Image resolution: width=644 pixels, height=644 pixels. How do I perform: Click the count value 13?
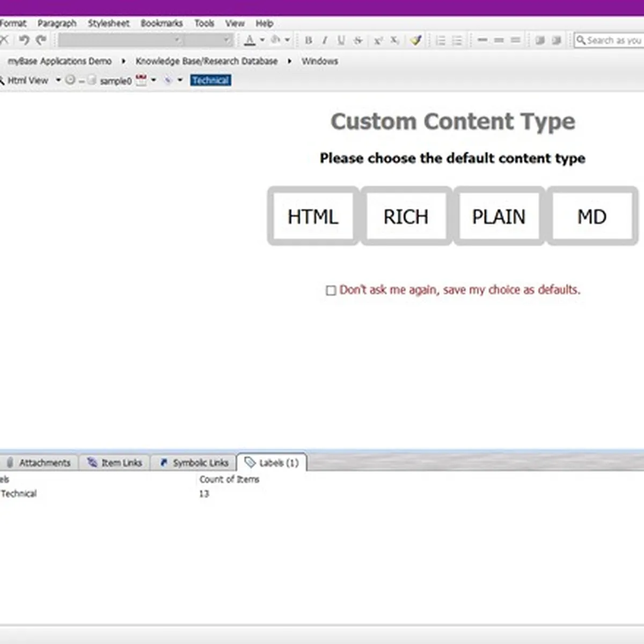click(x=204, y=494)
